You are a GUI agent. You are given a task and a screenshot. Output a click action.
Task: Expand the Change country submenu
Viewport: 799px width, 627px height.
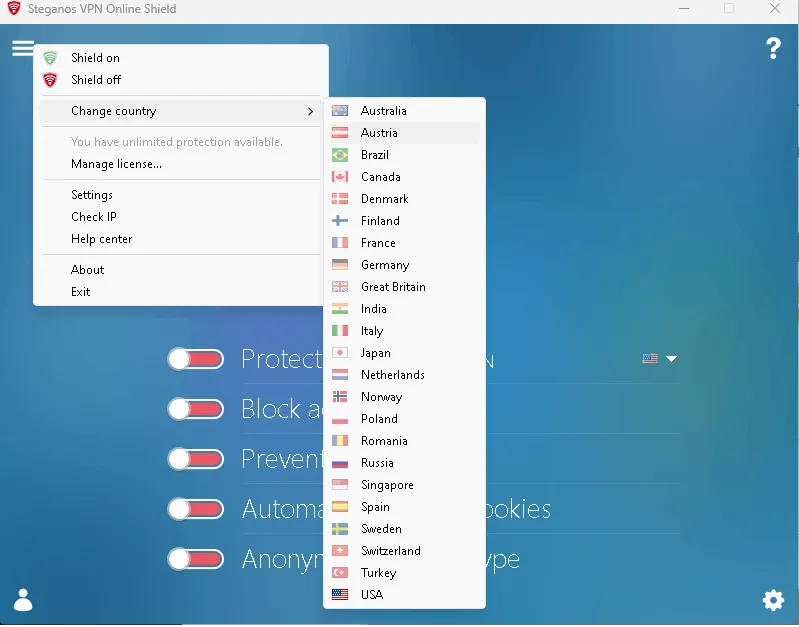pyautogui.click(x=178, y=111)
